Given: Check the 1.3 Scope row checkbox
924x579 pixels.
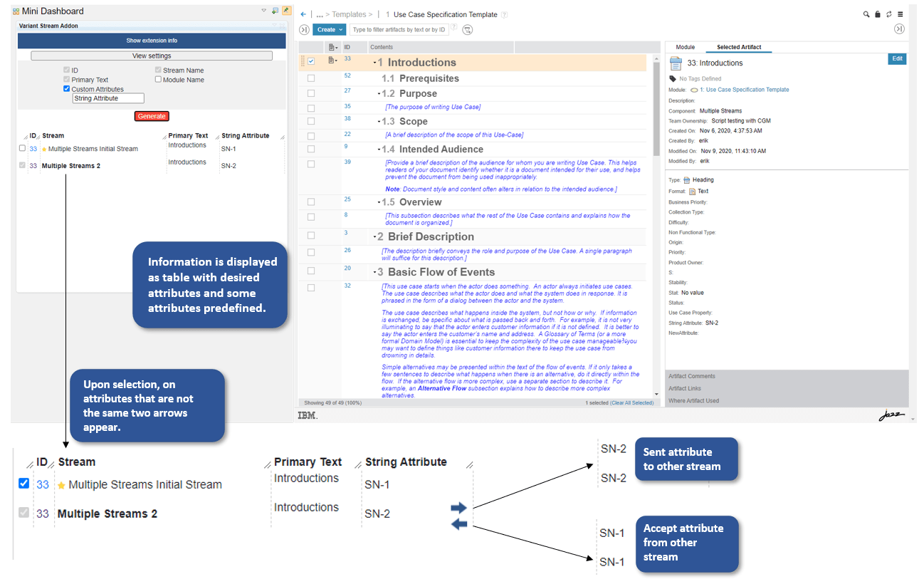Looking at the screenshot, I should (311, 121).
